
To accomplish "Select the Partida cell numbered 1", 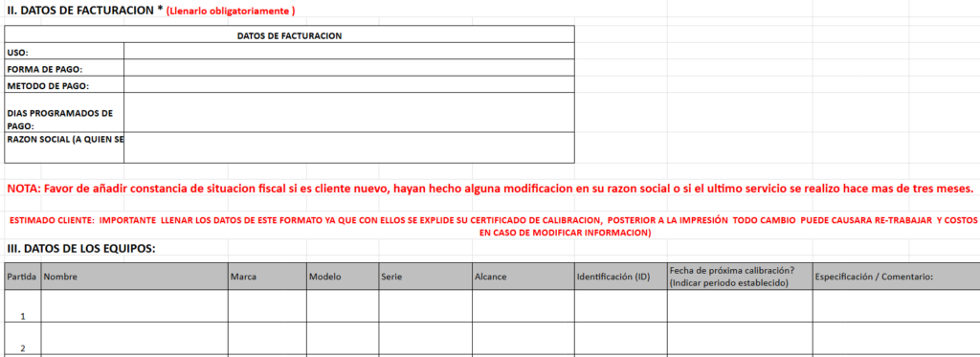I will coord(23,305).
